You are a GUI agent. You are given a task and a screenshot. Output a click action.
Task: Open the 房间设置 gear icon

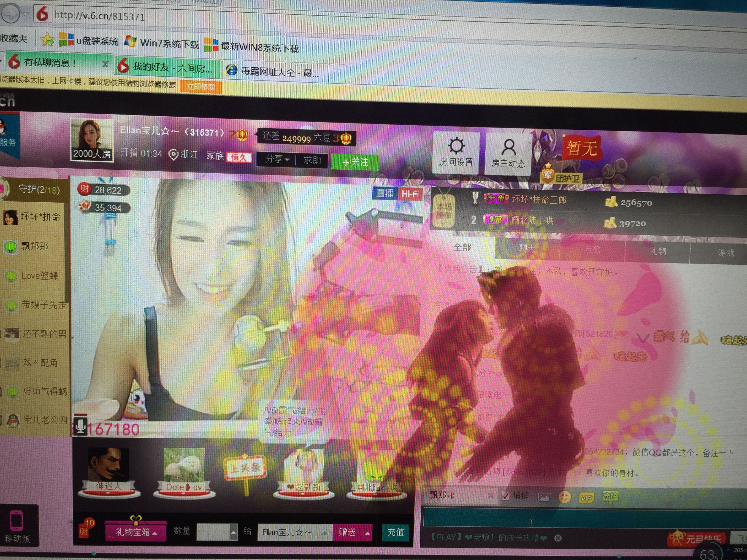[456, 153]
